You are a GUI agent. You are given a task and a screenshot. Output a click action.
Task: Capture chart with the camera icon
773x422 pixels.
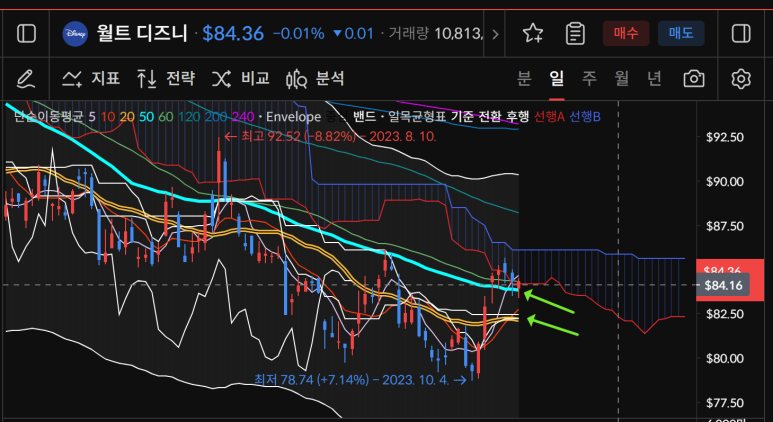tap(694, 79)
